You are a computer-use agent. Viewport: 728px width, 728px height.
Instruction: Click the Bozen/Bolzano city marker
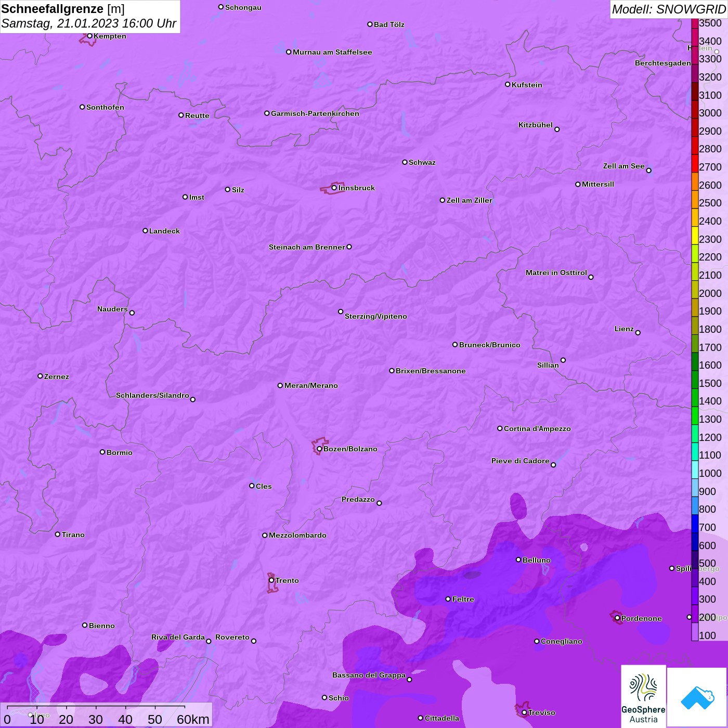tap(319, 449)
